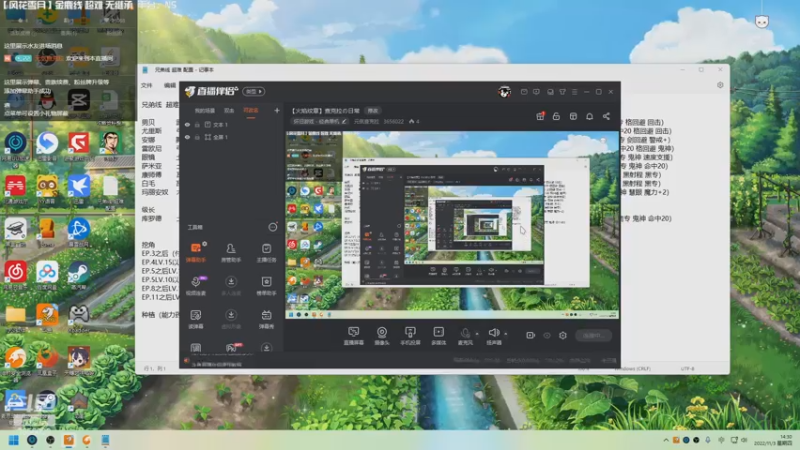Open the 读弹幕 tool
The height and width of the screenshot is (450, 800).
coord(196,319)
